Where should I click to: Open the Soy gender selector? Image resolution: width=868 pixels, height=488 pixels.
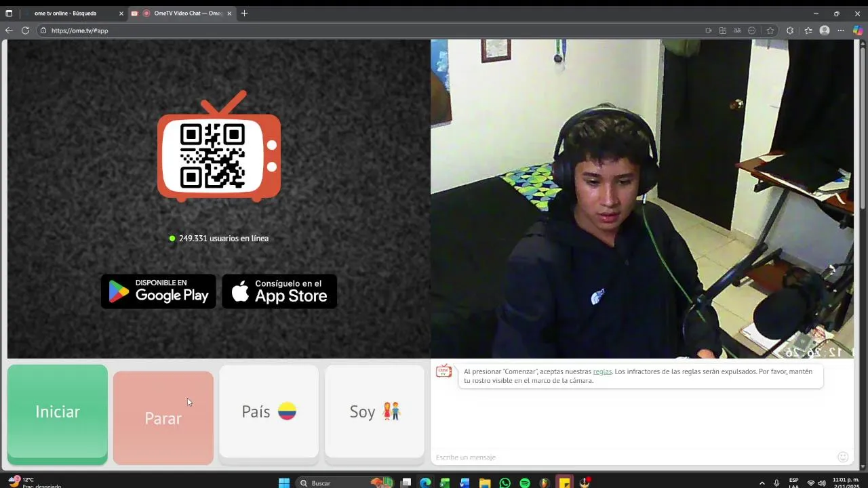375,414
